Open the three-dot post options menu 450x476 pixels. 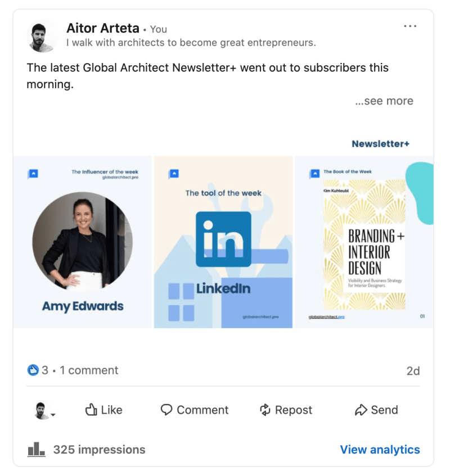[x=410, y=26]
